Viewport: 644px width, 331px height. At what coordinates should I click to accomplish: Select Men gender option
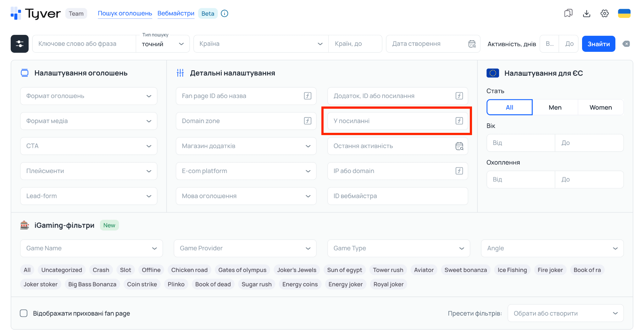(555, 107)
